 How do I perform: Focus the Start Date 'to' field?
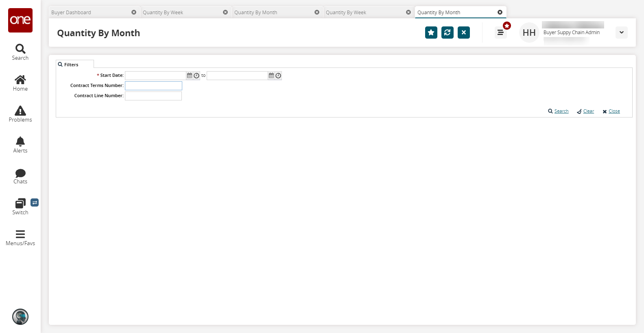pos(237,76)
